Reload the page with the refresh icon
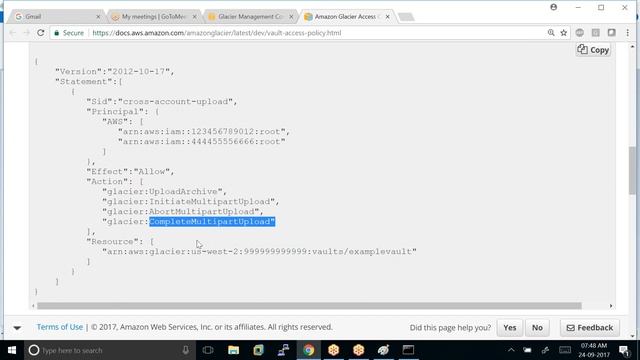 click(x=40, y=33)
